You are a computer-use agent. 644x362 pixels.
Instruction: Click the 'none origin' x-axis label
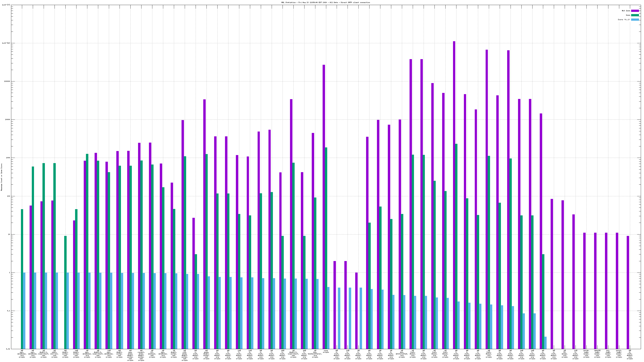[326, 352]
